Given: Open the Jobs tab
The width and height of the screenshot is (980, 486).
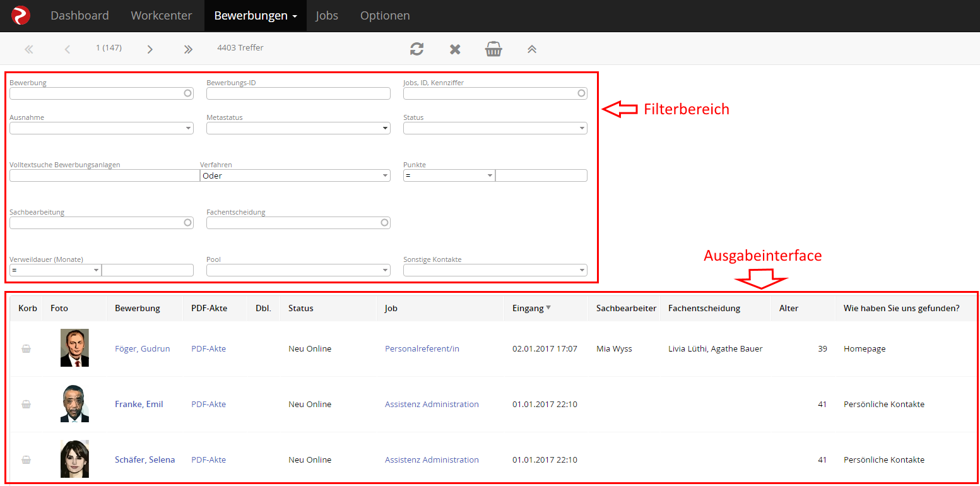Looking at the screenshot, I should (x=327, y=16).
